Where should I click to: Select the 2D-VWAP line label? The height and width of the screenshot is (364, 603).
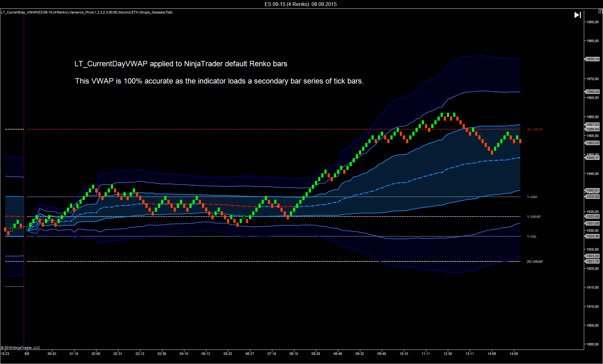point(535,262)
